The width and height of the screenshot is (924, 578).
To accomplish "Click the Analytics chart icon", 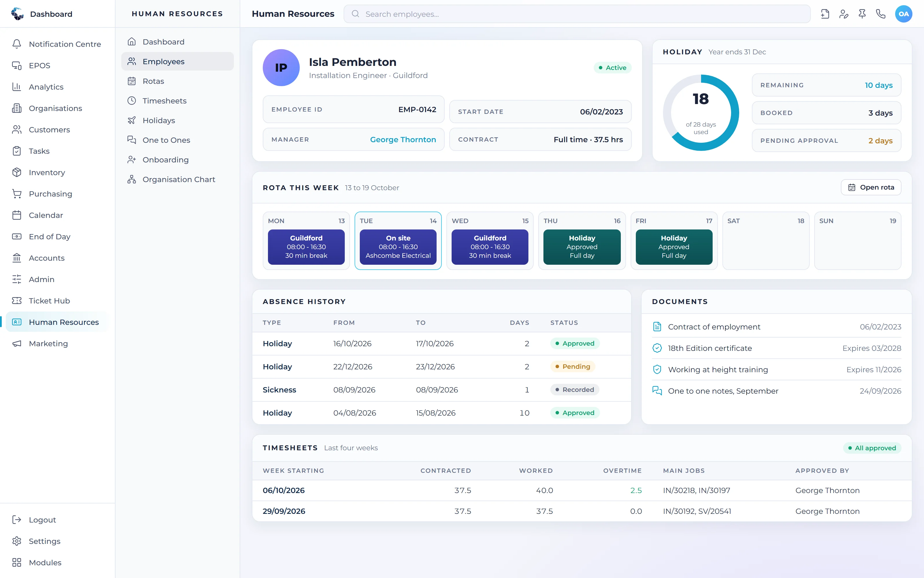I will coord(17,87).
